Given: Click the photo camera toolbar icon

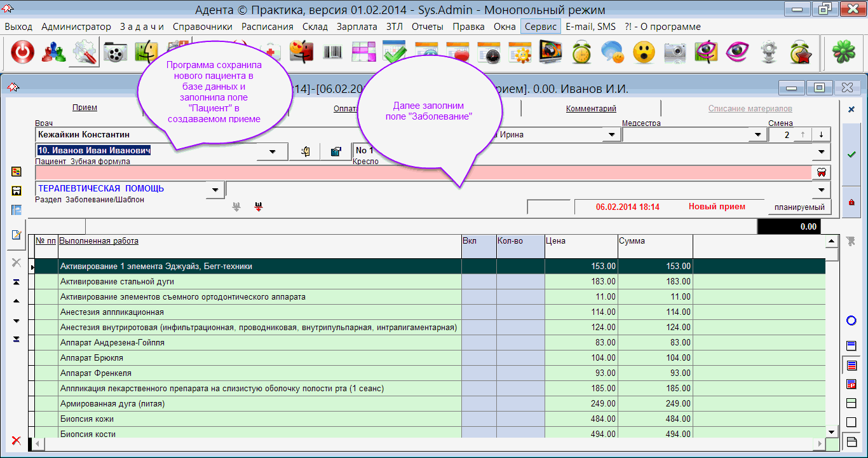Looking at the screenshot, I should click(675, 52).
